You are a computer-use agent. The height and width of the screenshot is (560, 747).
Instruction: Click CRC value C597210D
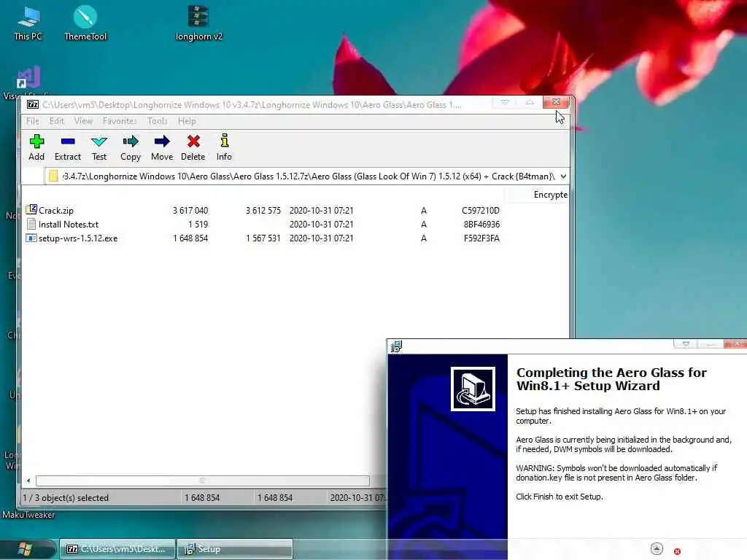point(480,211)
